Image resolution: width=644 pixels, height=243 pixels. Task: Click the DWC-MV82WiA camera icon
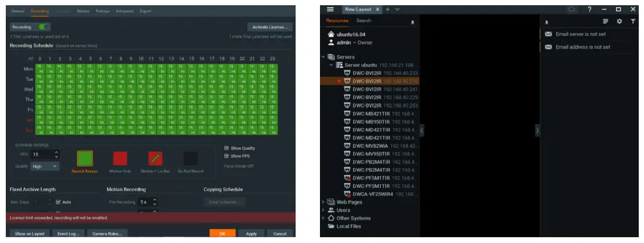click(x=347, y=146)
